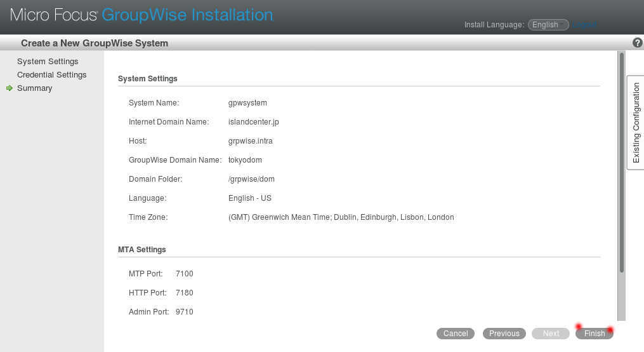Open the help question mark icon
This screenshot has width=644, height=352.
tap(638, 43)
